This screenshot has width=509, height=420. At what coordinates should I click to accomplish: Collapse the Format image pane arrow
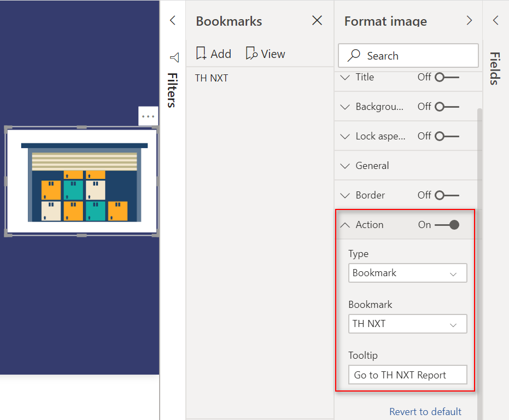coord(469,21)
